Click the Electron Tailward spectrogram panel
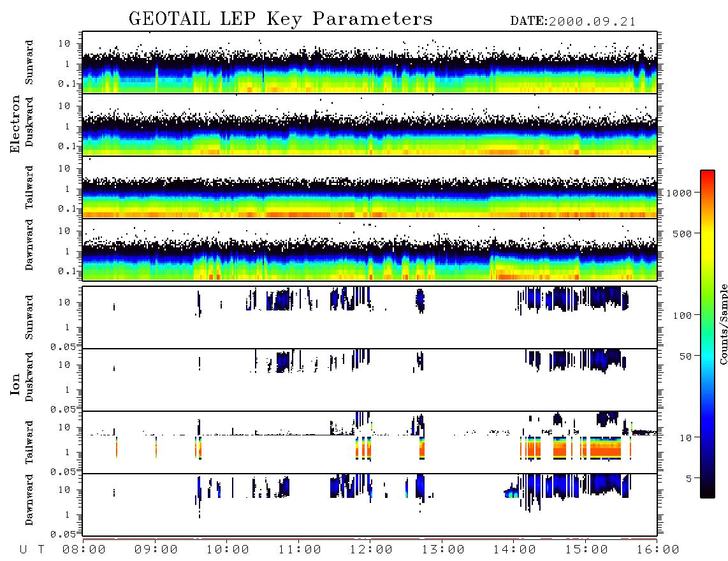 click(370, 187)
